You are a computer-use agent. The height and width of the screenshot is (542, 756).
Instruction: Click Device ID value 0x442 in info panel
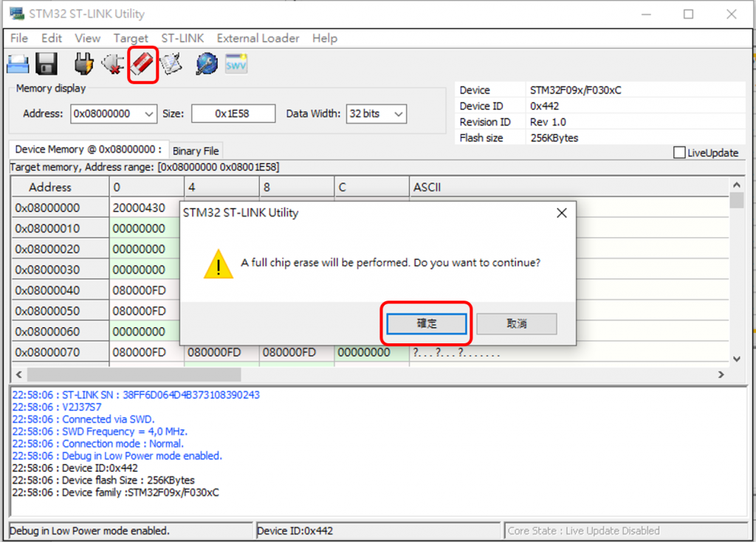[544, 106]
